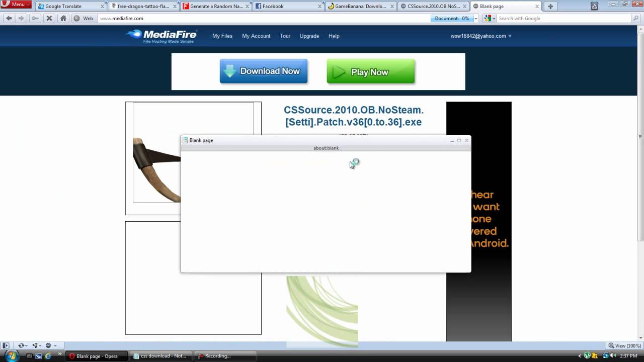The height and width of the screenshot is (362, 644).
Task: Click the 2:37 PM taskbar clock
Action: click(629, 356)
